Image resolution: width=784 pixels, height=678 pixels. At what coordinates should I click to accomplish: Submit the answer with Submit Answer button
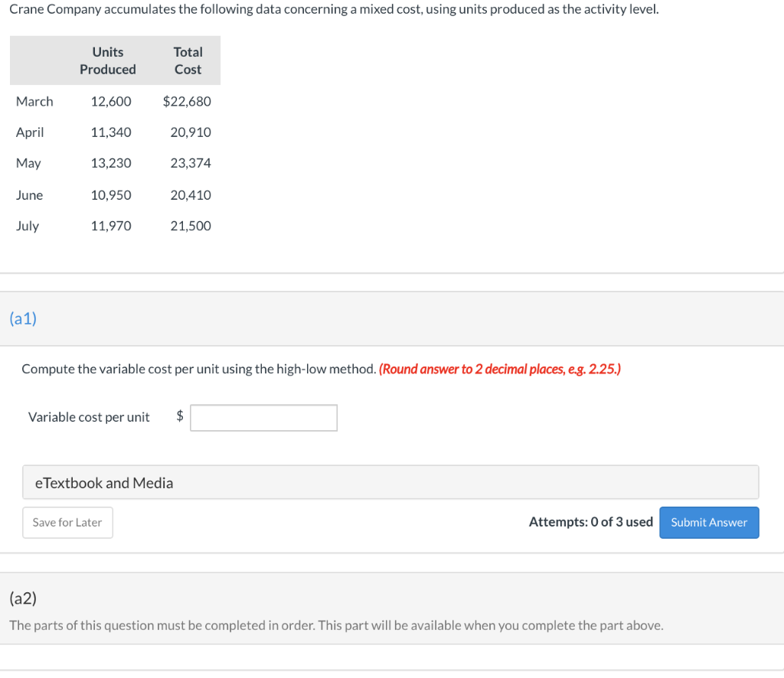click(709, 523)
